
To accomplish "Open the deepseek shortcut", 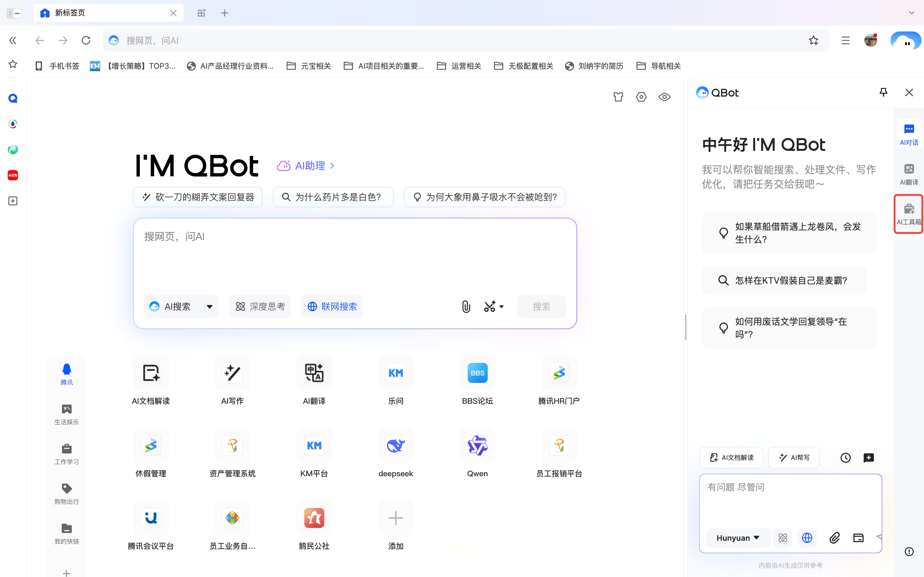I will (x=396, y=445).
